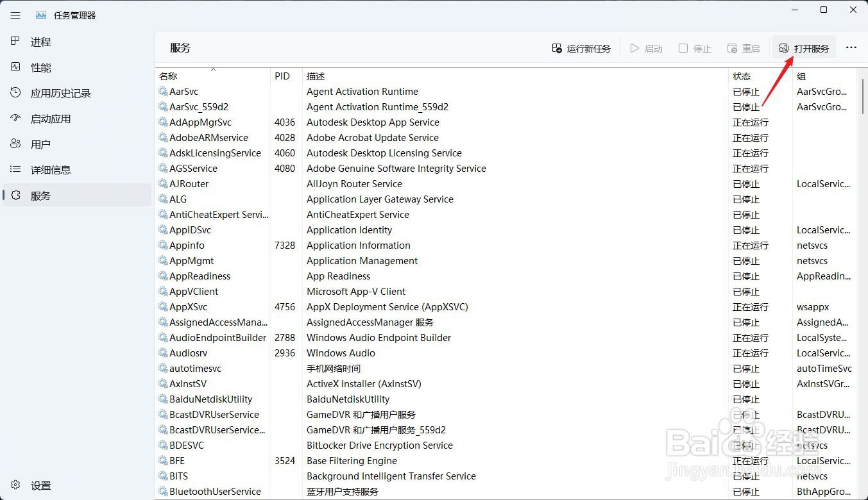Click the gear icon of AJRouter row

(x=163, y=184)
